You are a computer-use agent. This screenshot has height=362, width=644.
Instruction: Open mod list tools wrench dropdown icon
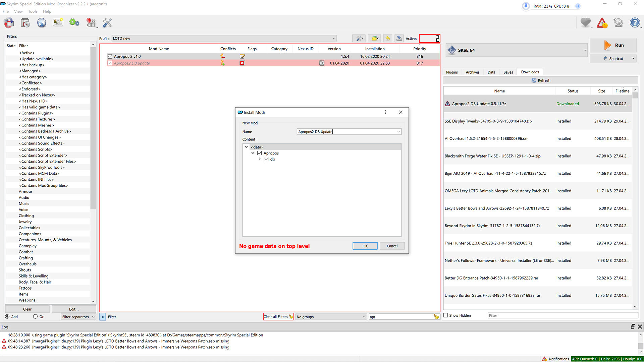pos(359,39)
